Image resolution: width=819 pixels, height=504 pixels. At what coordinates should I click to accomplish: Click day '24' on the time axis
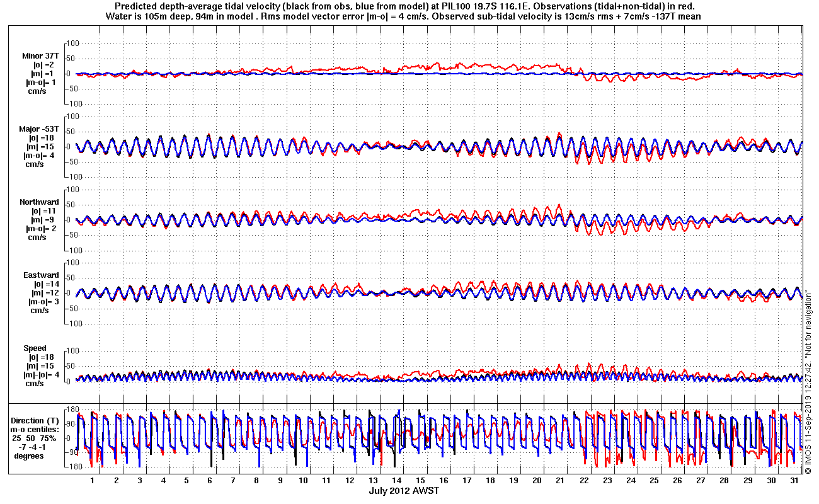tap(630, 481)
